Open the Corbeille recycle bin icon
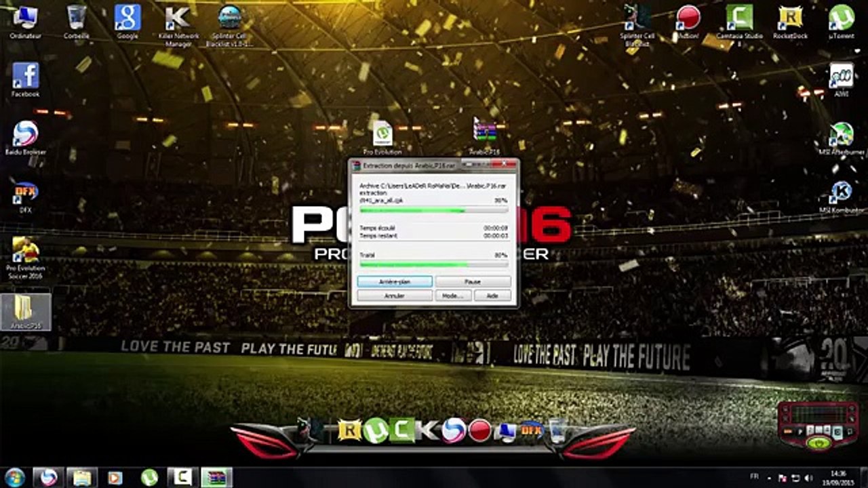The width and height of the screenshot is (868, 488). pos(77,20)
